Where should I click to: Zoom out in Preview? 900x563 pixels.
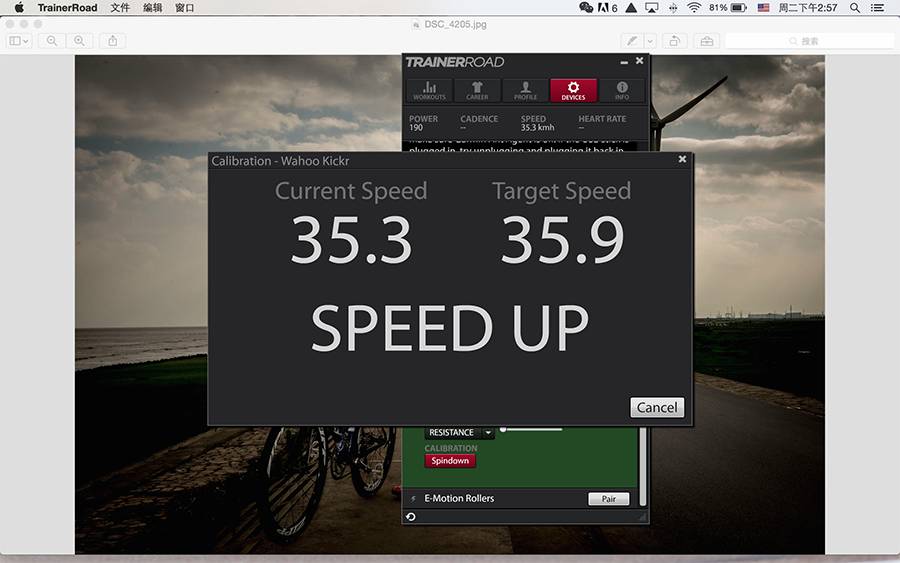[x=52, y=41]
